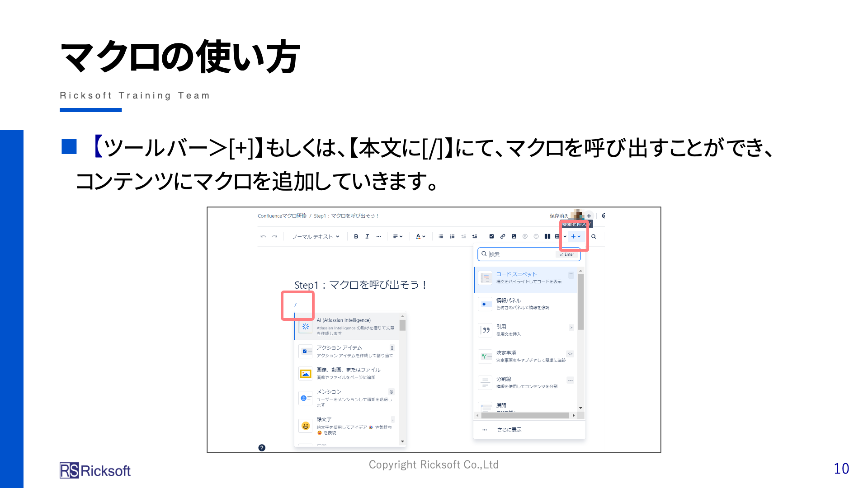
Task: Select AI (Atlassian Intelligence) from slash menu
Action: click(346, 327)
